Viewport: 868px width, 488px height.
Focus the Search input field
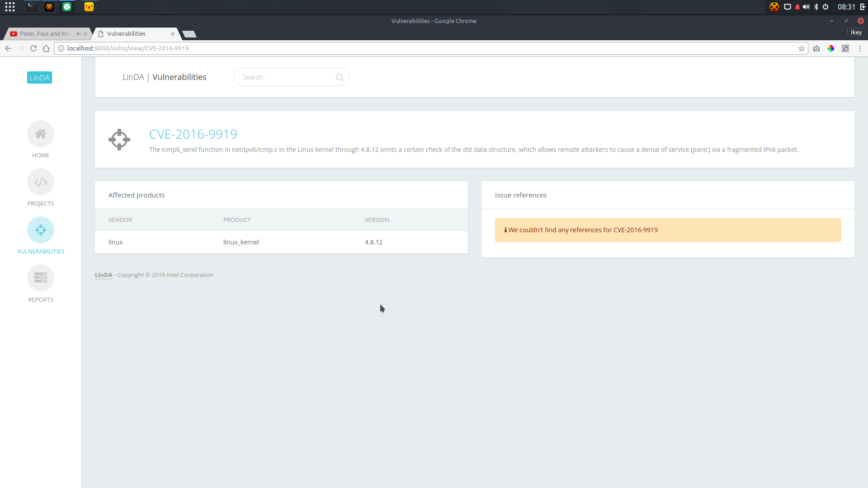coord(291,77)
